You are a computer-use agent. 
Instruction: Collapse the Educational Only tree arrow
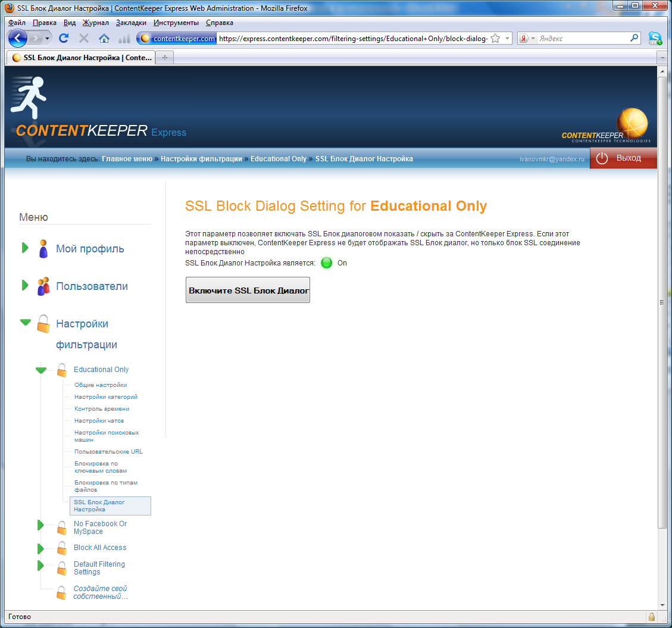coord(41,370)
